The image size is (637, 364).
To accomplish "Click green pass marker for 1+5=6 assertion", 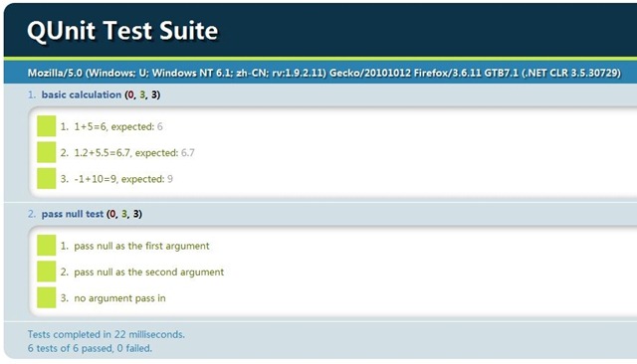I will (47, 126).
